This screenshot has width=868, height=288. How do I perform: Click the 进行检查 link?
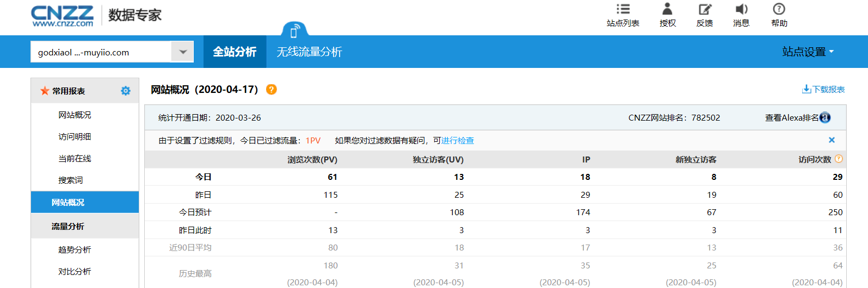point(458,140)
